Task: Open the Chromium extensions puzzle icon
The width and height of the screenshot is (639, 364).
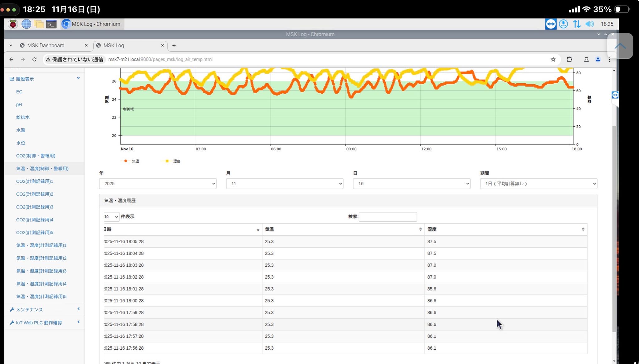Action: (x=569, y=59)
